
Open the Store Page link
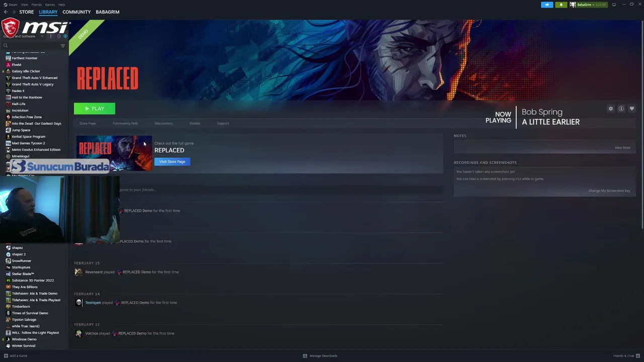(88, 123)
